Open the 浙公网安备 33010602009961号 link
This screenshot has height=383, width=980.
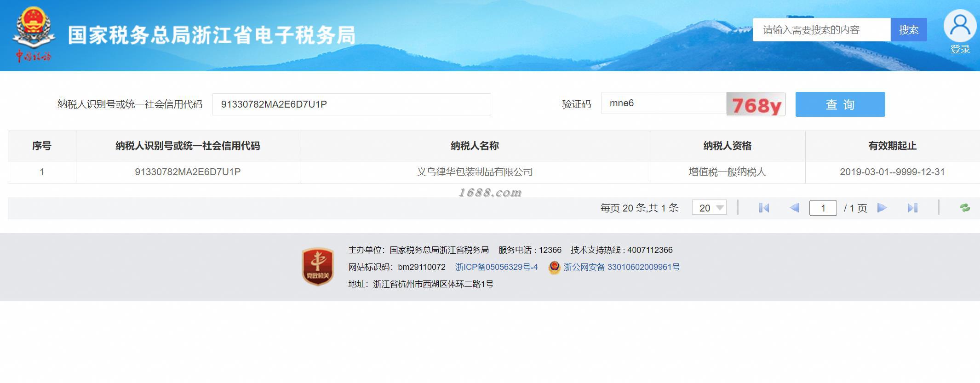point(622,267)
